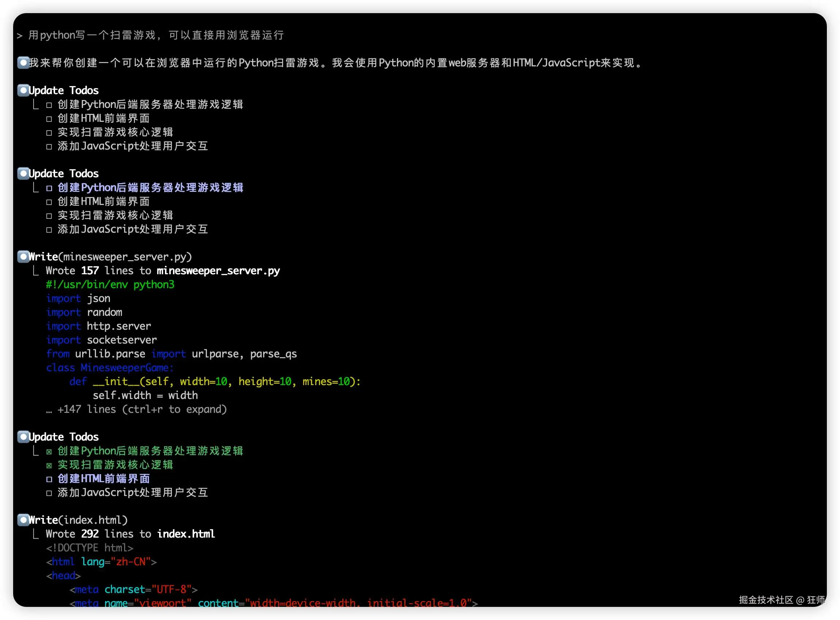Click the tree branch before Wrote 292 lines
The image size is (840, 620).
(x=36, y=534)
